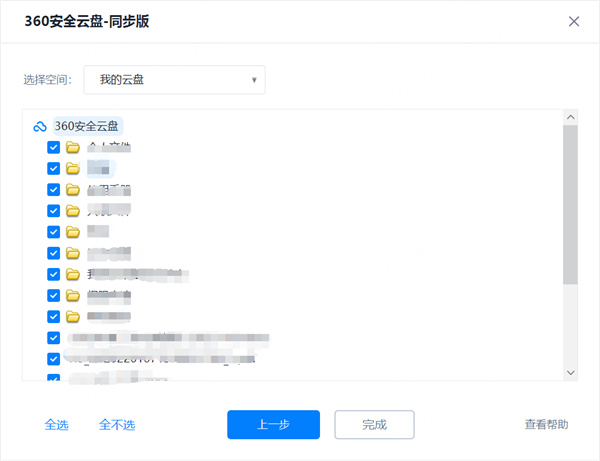600x461 pixels.
Task: Open the 查看帮助 help link
Action: (x=546, y=424)
